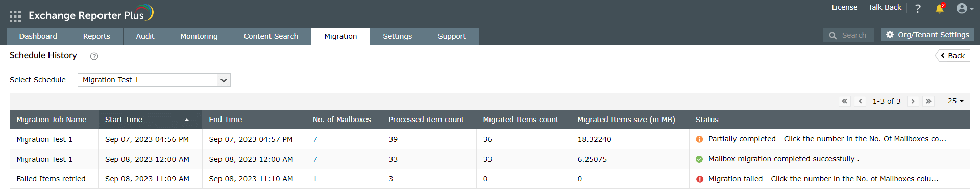Viewport: 980px width, 191px height.
Task: Open the Settings tab
Action: pyautogui.click(x=397, y=36)
